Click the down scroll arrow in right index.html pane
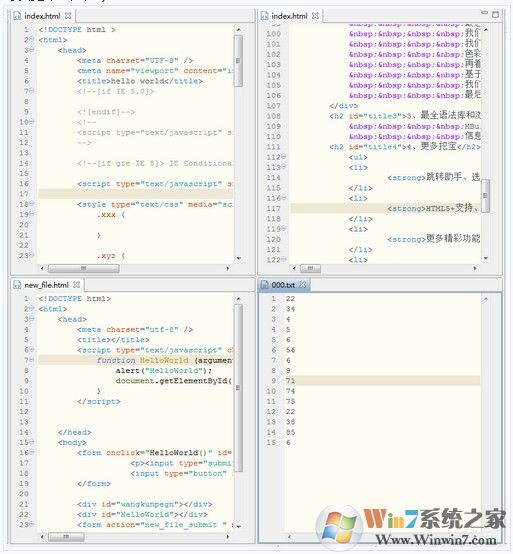 pyautogui.click(x=486, y=258)
